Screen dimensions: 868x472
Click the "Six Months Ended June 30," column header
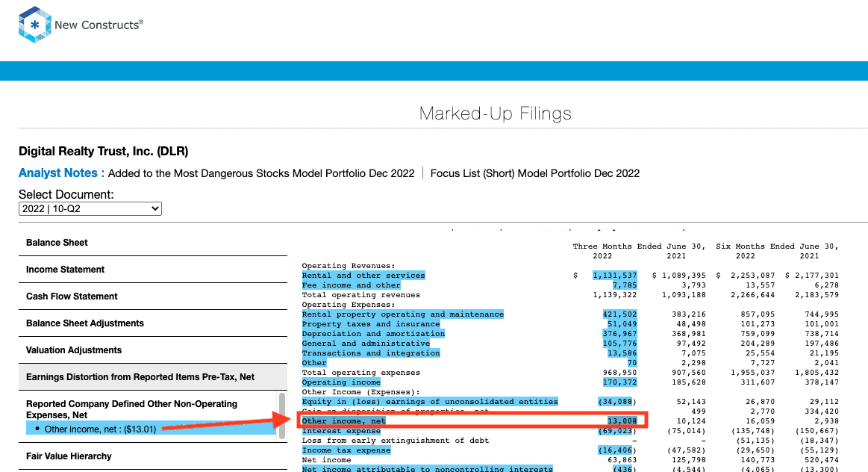(x=777, y=246)
